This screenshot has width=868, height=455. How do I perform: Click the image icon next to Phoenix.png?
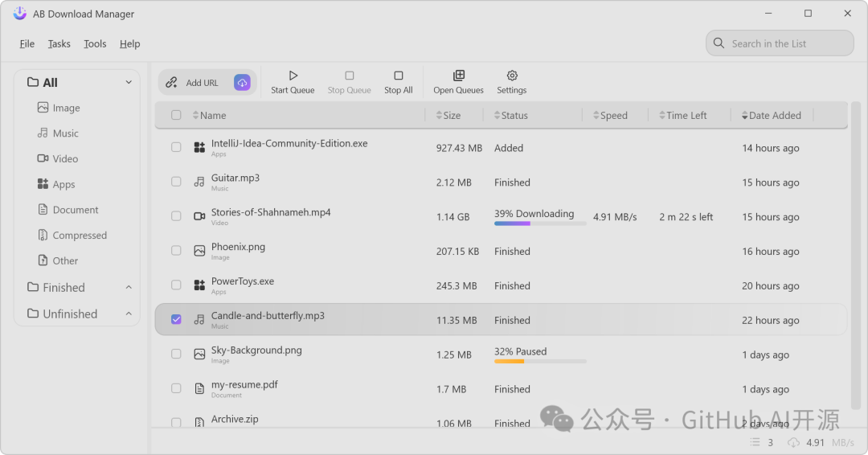click(199, 251)
